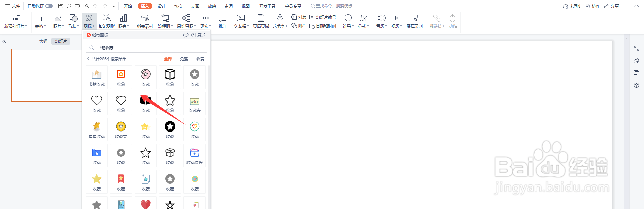Click the 最近 recent icons link

(x=198, y=35)
